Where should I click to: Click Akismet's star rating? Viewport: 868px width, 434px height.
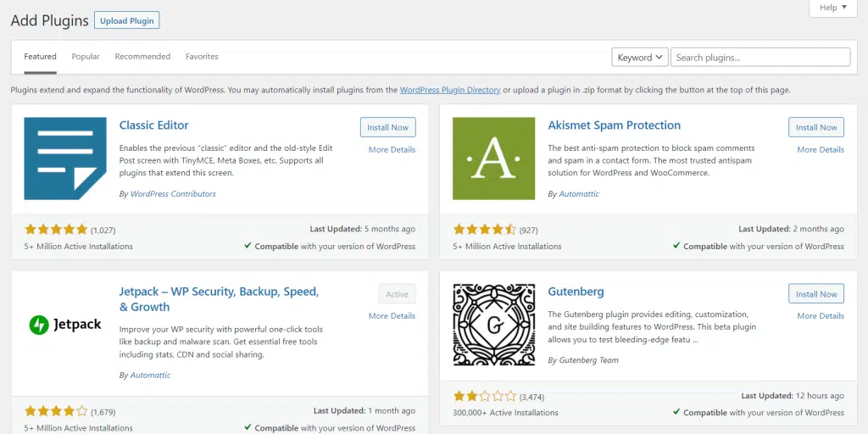coord(484,229)
